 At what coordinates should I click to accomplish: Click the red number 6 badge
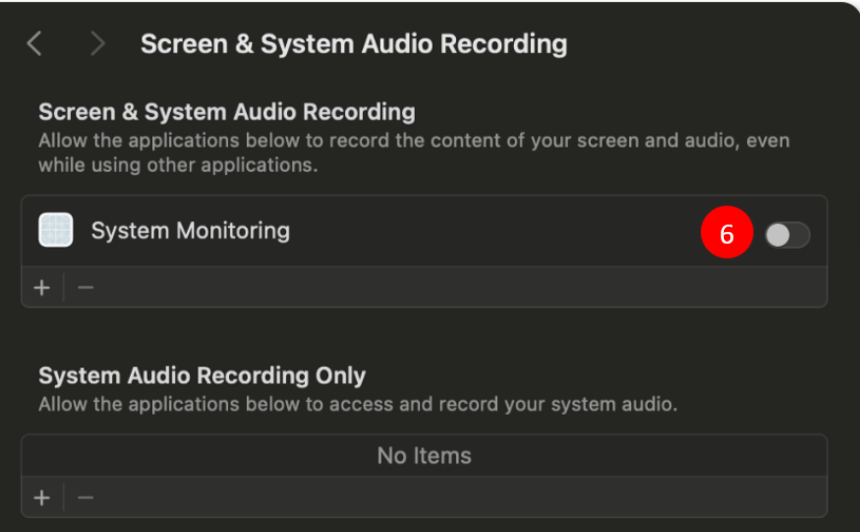[x=726, y=234]
